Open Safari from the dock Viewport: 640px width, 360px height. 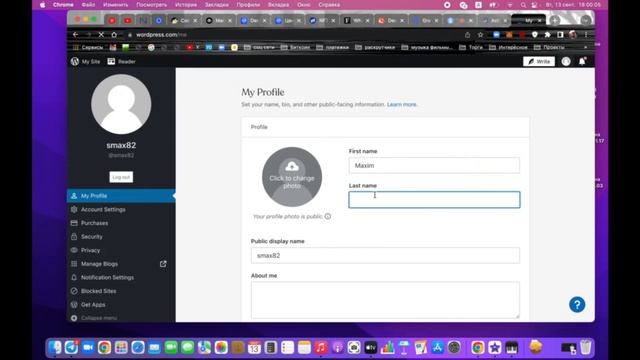click(x=138, y=347)
